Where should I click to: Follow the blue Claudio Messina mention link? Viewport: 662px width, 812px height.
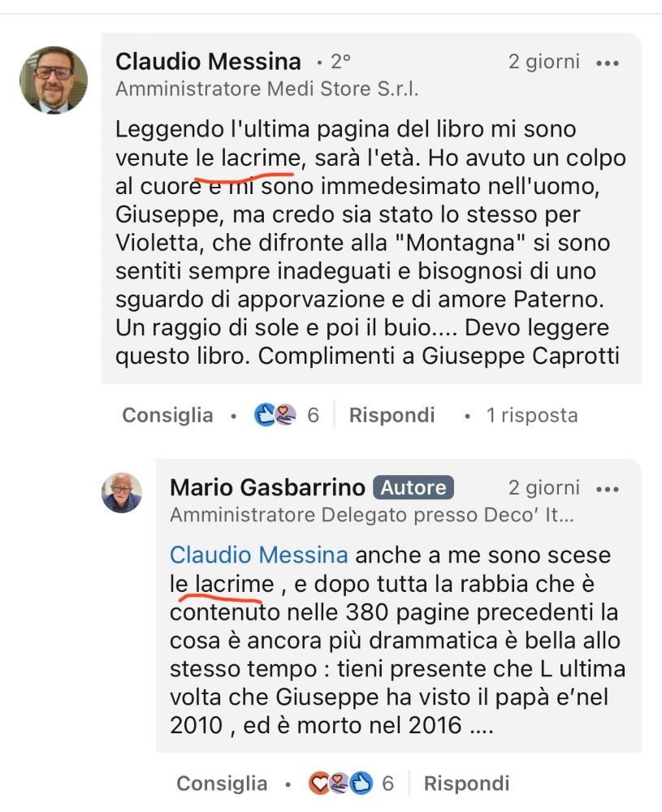coord(259,556)
